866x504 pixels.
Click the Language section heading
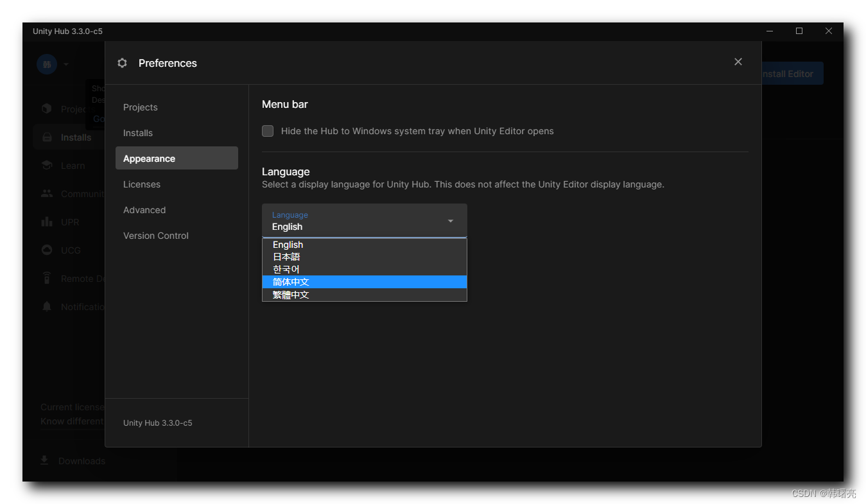pyautogui.click(x=286, y=171)
